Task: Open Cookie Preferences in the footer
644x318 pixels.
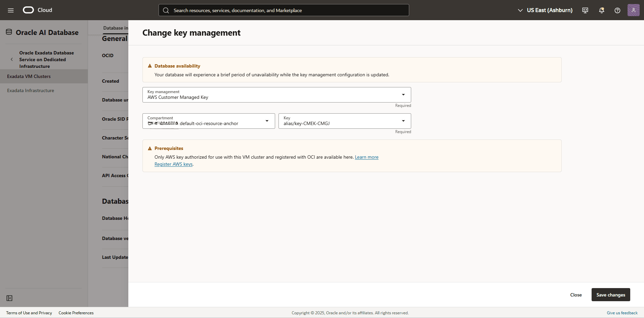Action: [x=76, y=313]
